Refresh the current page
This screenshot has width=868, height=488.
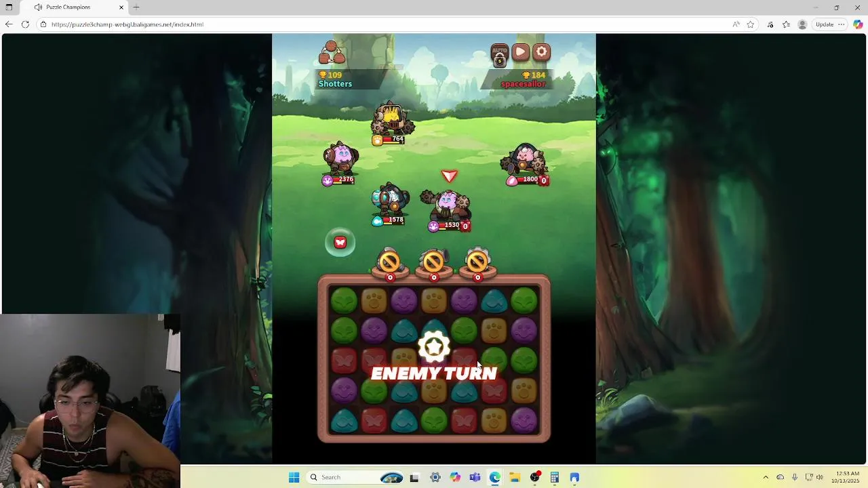(x=25, y=24)
